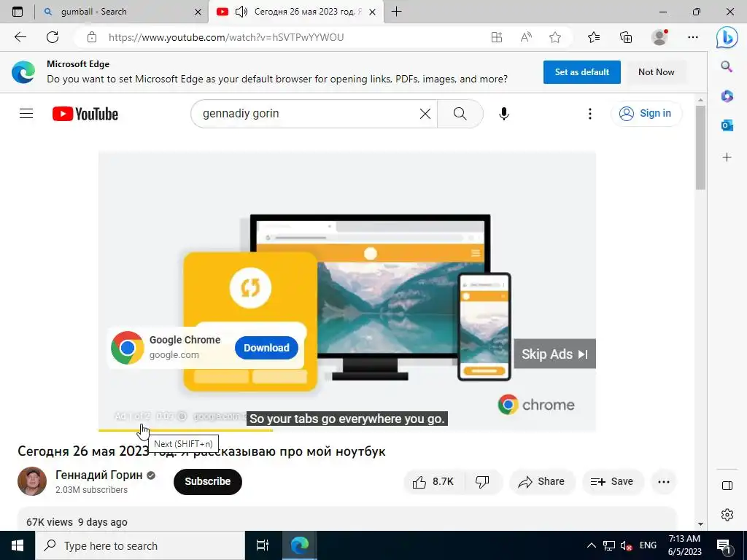Open the YouTube hamburger guide menu
This screenshot has height=560, width=747.
(26, 113)
